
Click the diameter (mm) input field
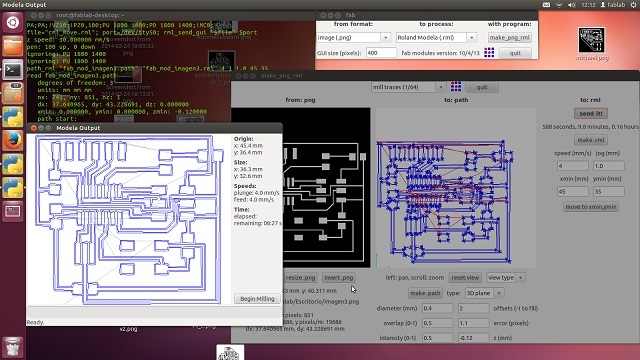[437, 309]
